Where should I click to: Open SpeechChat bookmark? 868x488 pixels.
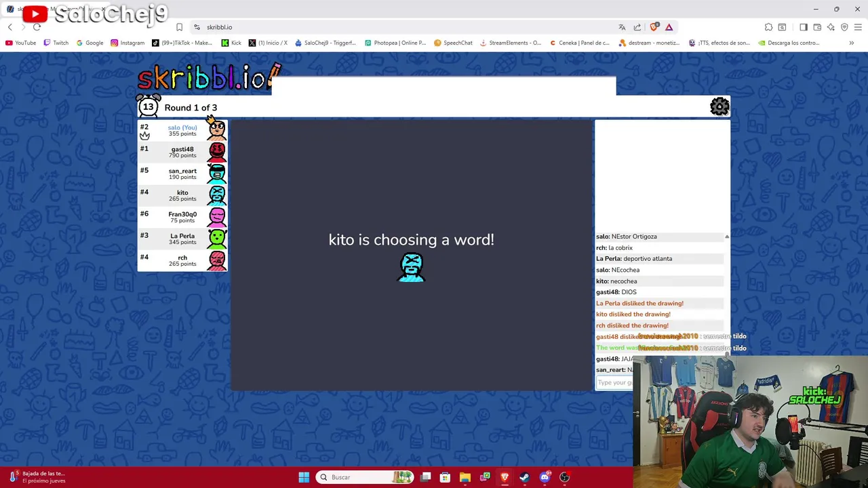453,43
